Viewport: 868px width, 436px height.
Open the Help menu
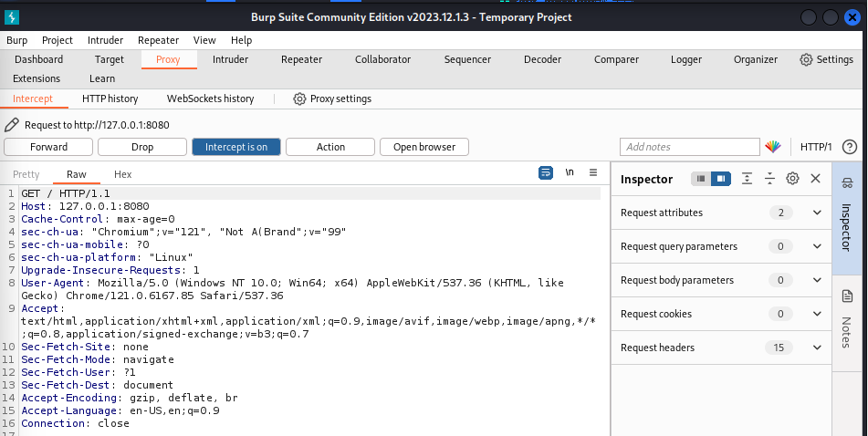[x=241, y=40]
